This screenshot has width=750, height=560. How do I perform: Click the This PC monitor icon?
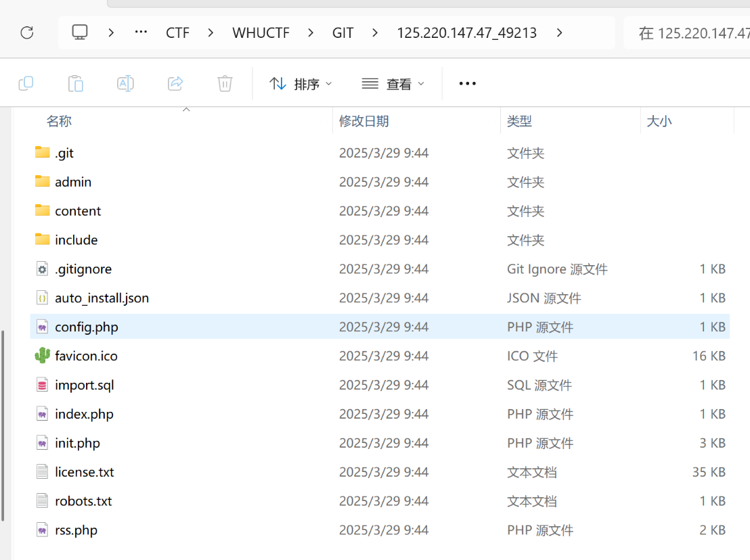coord(80,32)
